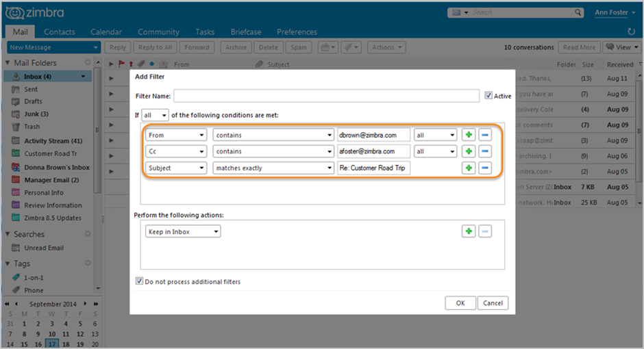Viewport: 644px width, 349px height.
Task: Select day 17 in mini calendar
Action: click(52, 344)
